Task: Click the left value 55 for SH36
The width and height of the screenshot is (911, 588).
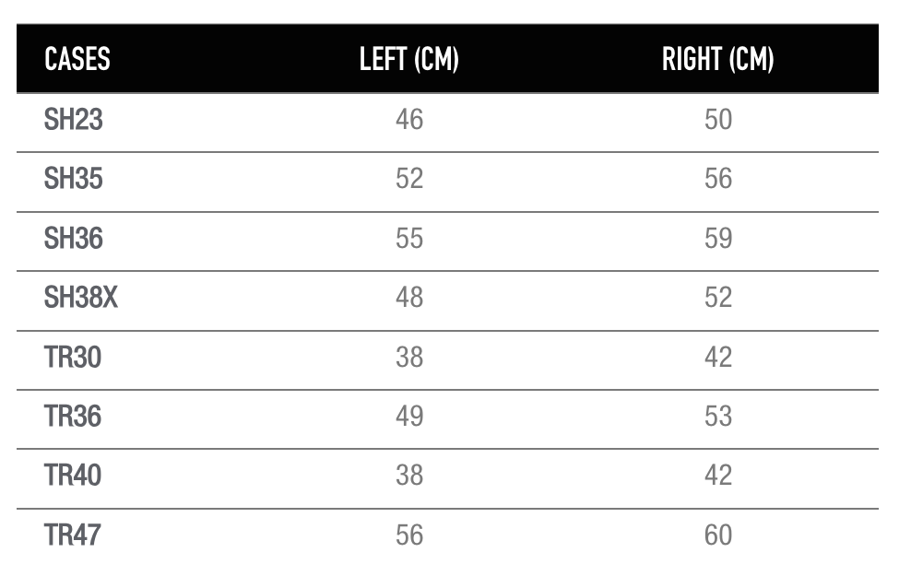Action: click(x=409, y=239)
